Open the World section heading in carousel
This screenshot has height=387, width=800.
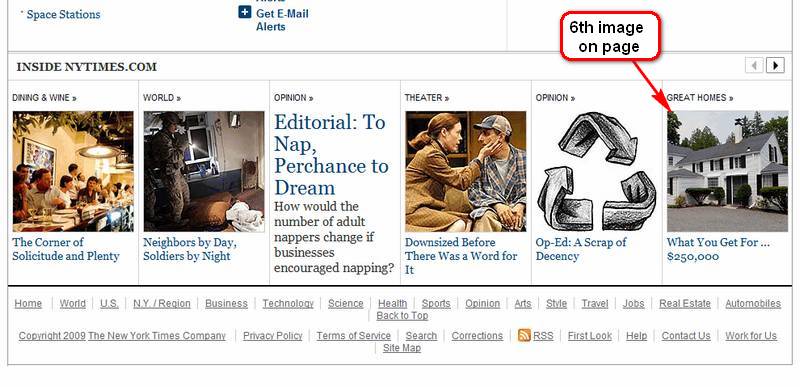pyautogui.click(x=162, y=98)
